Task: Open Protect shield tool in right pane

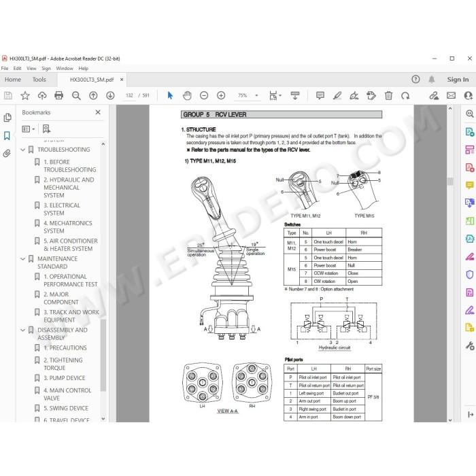Action: pyautogui.click(x=469, y=275)
